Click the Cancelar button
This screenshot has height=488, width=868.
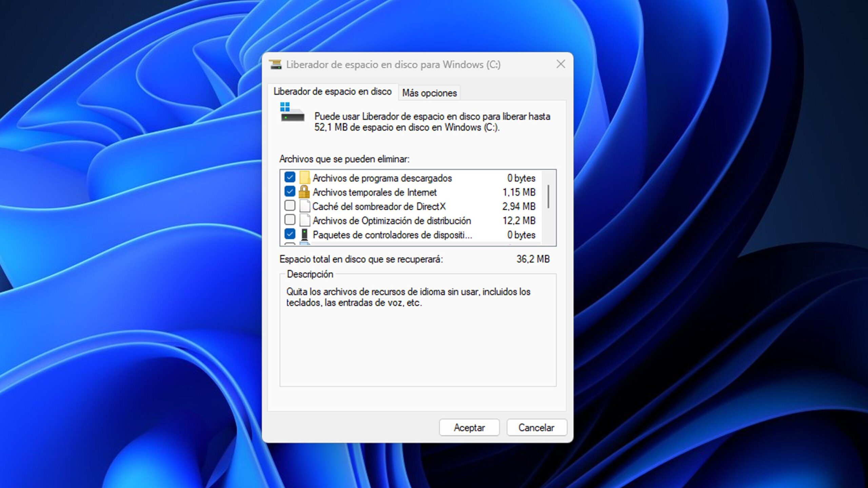536,427
